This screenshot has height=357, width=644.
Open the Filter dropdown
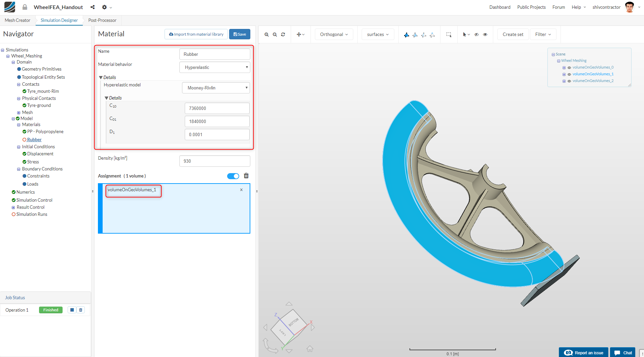[x=543, y=34]
